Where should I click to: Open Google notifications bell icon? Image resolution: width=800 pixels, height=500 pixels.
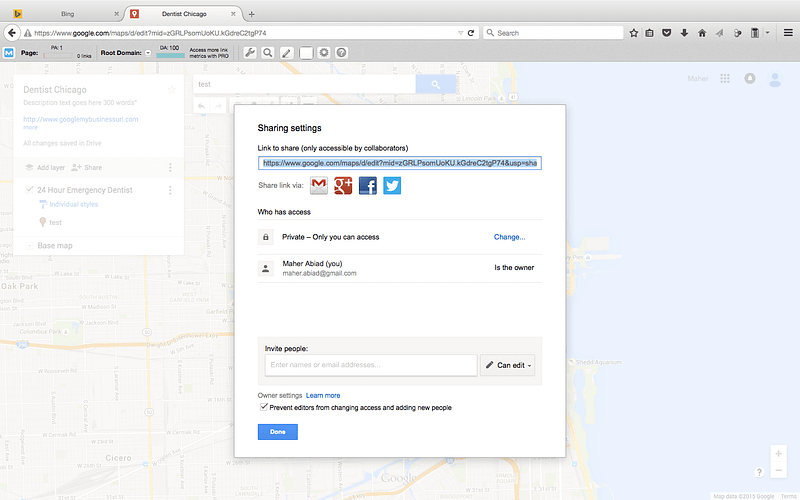tap(749, 79)
